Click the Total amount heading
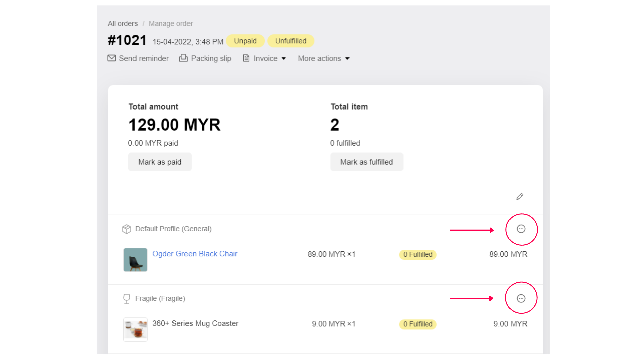Image resolution: width=644 pixels, height=362 pixels. [154, 107]
